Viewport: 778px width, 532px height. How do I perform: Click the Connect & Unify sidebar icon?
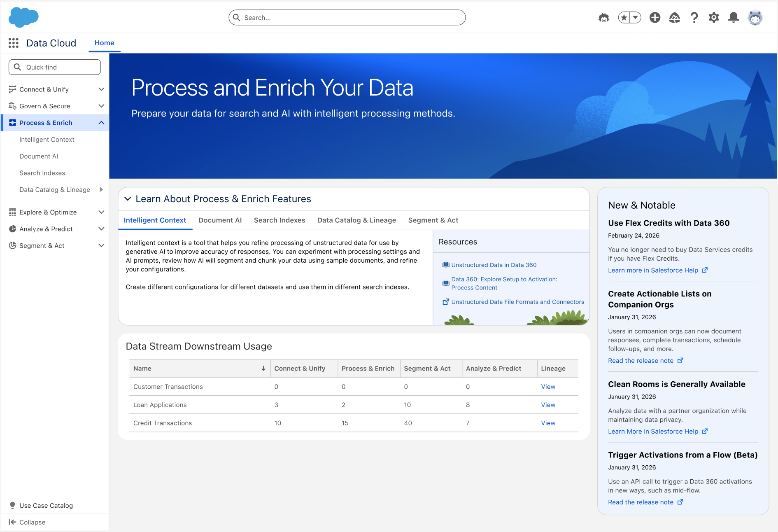click(x=12, y=89)
